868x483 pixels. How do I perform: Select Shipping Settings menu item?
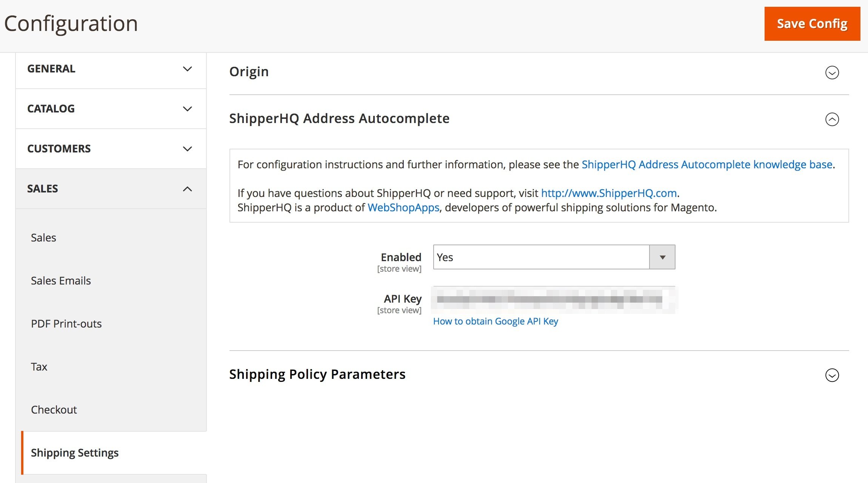(75, 453)
